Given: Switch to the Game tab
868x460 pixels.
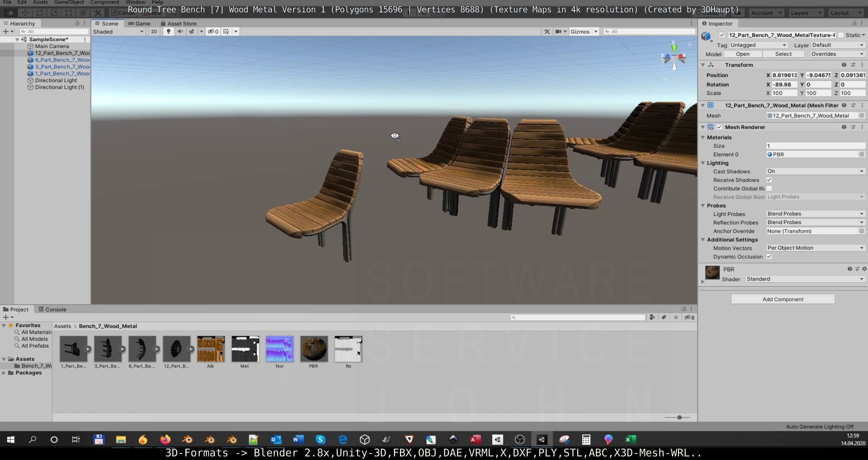Looking at the screenshot, I should pos(139,23).
